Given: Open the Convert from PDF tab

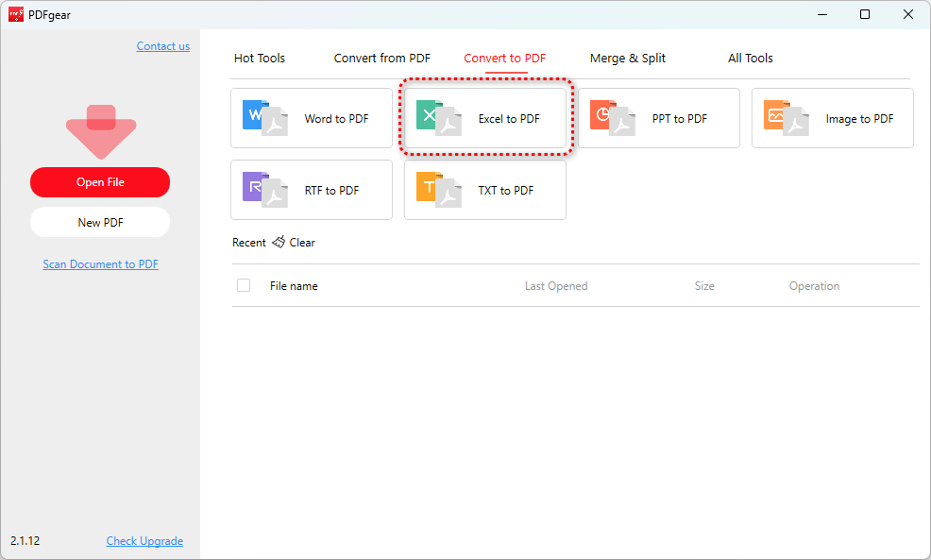Looking at the screenshot, I should 381,59.
